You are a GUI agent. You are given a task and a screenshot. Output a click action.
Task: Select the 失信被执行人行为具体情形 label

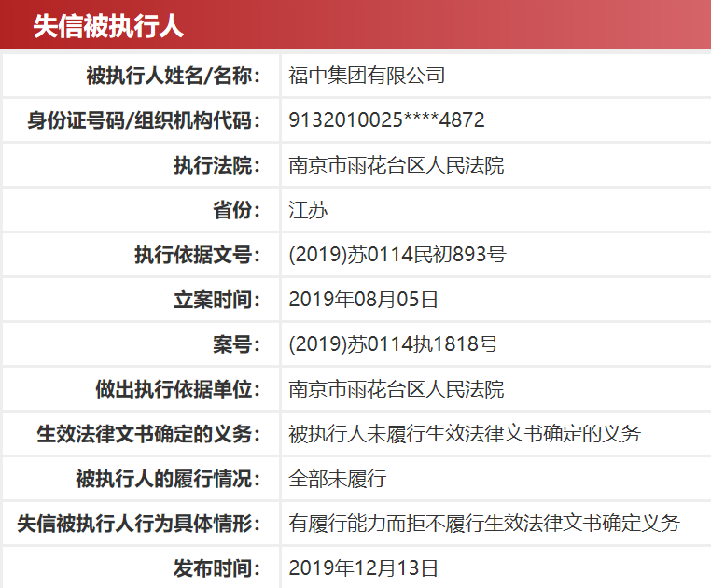point(139,524)
